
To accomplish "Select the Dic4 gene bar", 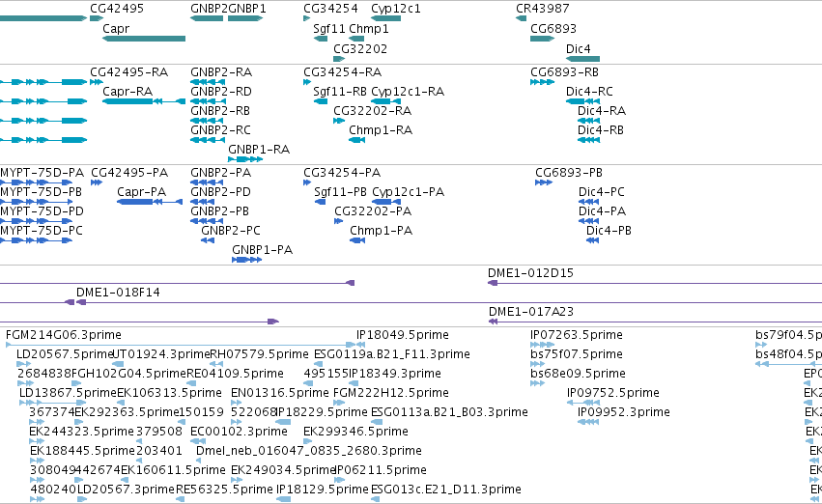I will tap(583, 59).
